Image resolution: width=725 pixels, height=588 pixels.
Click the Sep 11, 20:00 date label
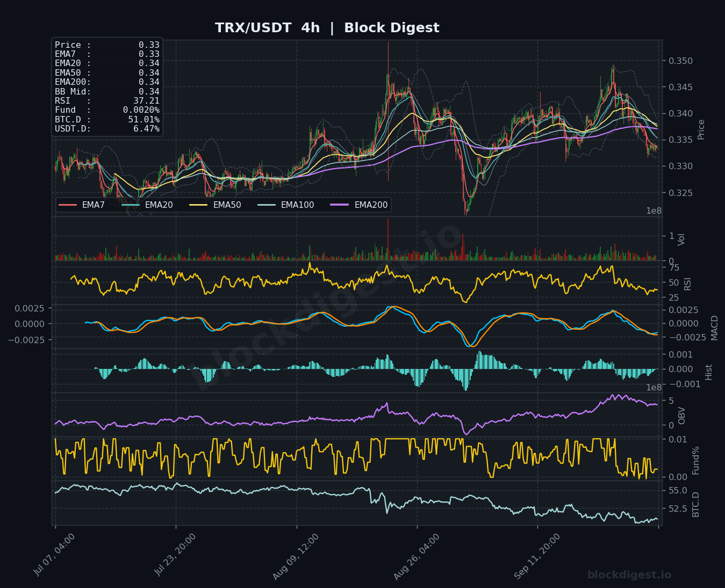(x=536, y=556)
